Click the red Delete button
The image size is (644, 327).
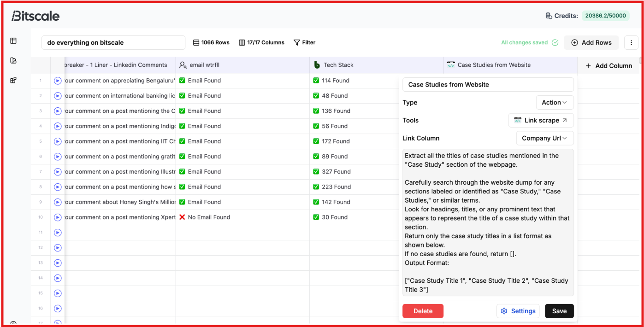tap(423, 311)
